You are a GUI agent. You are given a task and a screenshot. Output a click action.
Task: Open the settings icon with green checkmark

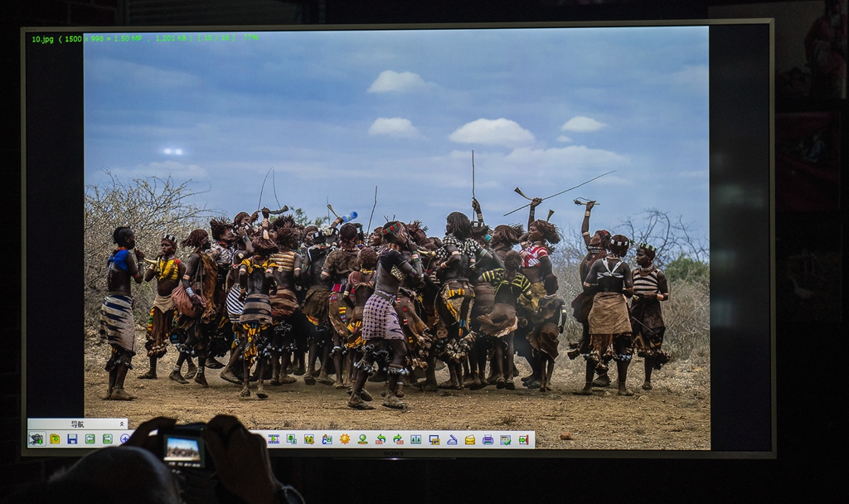tap(506, 439)
